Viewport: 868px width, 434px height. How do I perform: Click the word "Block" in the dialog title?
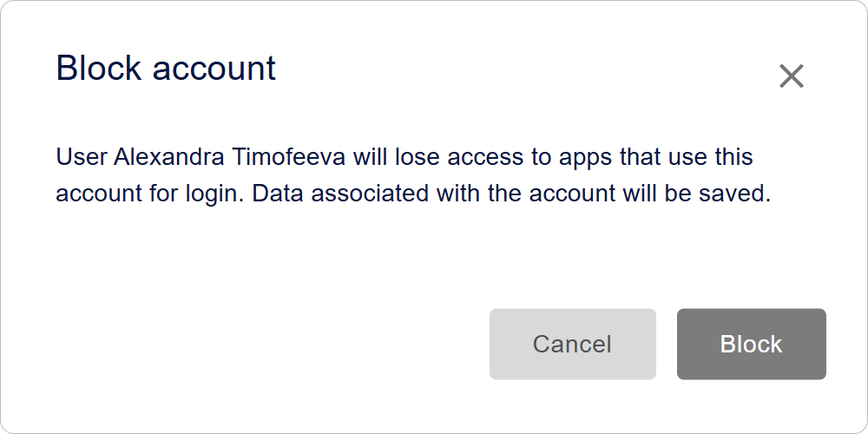[99, 68]
